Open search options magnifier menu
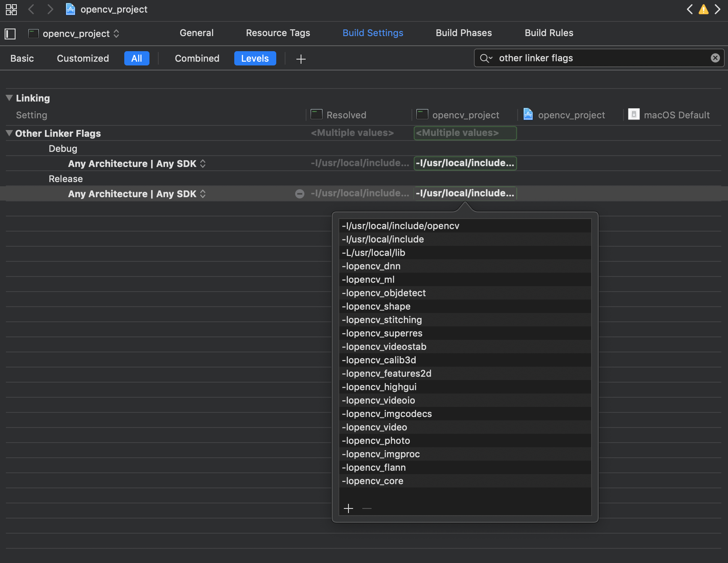The width and height of the screenshot is (728, 563). pyautogui.click(x=486, y=58)
